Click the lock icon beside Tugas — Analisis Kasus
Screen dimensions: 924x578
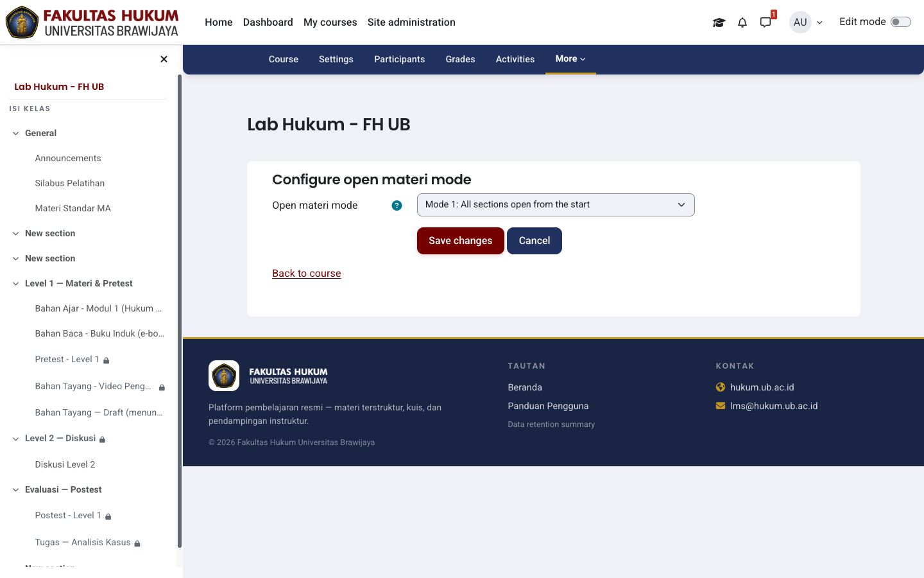tap(137, 543)
